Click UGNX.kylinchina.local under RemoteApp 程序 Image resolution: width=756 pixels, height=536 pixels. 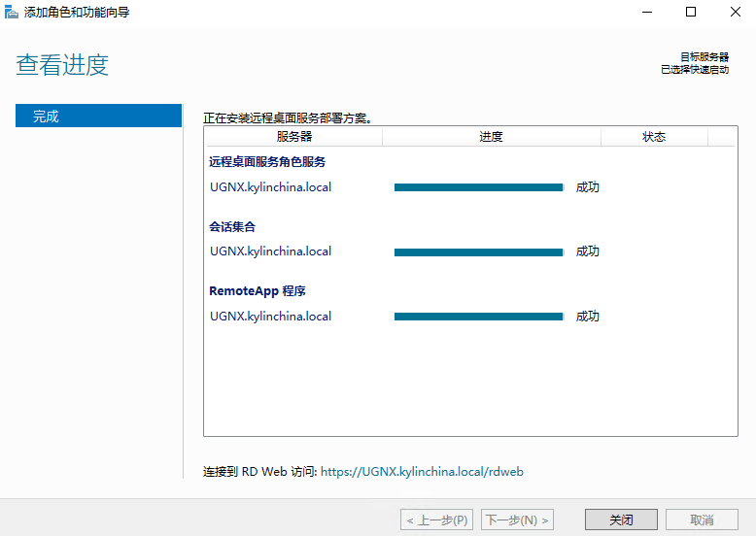(x=270, y=317)
